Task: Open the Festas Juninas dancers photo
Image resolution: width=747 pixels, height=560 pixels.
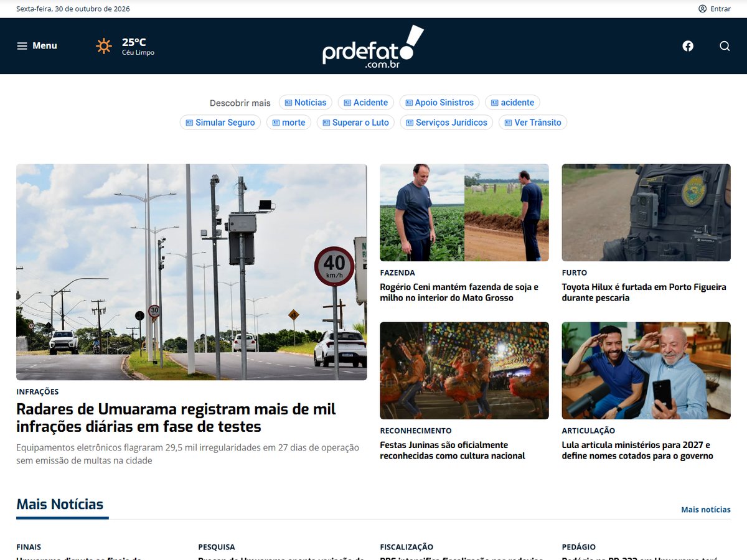Action: (464, 370)
